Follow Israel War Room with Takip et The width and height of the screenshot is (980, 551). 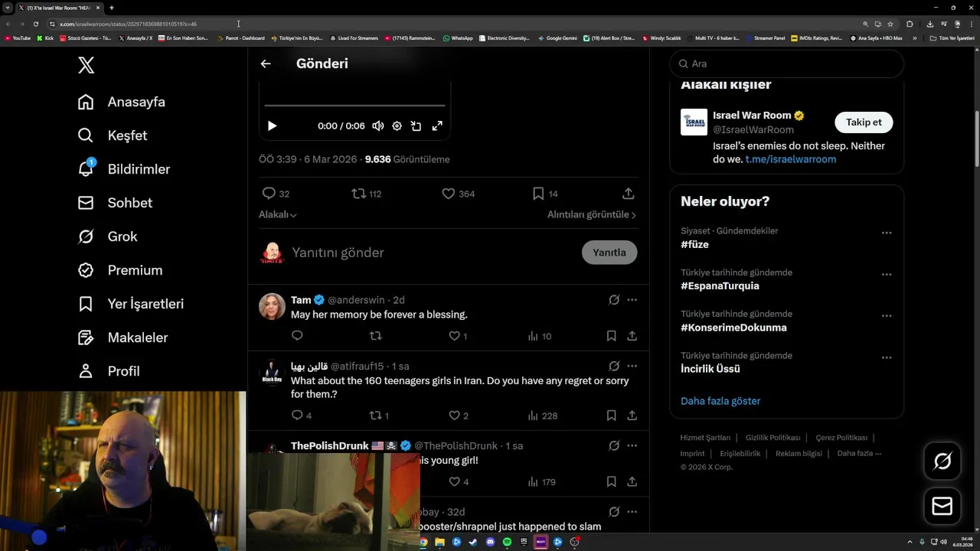[864, 122]
